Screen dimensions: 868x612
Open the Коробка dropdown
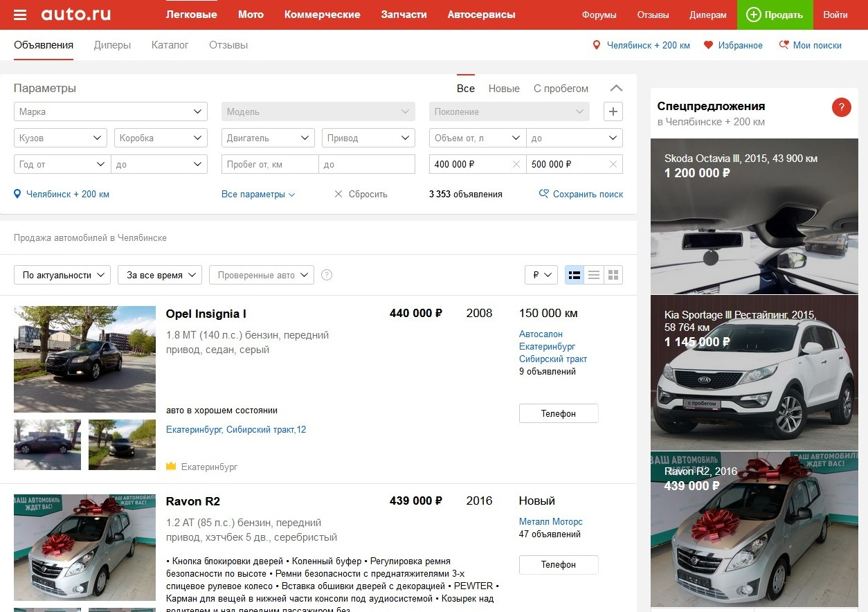[161, 138]
